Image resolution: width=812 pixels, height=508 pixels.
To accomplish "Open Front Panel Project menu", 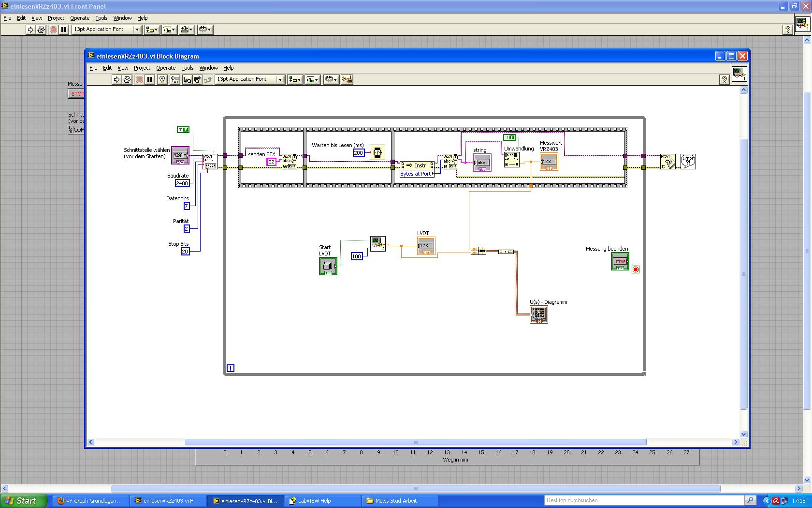I will (x=56, y=18).
